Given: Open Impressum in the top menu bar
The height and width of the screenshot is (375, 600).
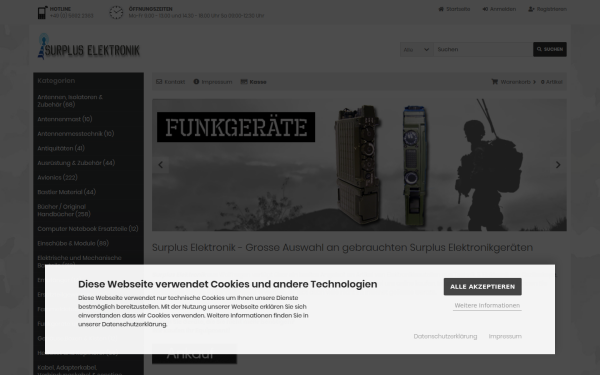Looking at the screenshot, I should click(x=213, y=82).
